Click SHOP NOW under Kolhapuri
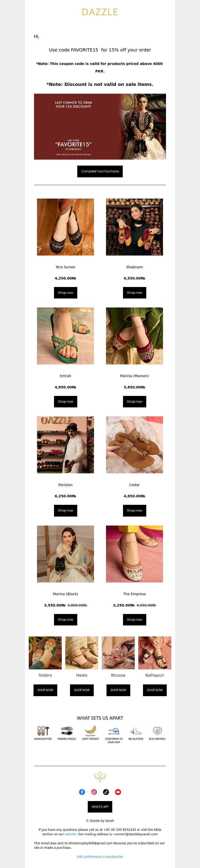Screen dimensions: 200x868 point(155,690)
